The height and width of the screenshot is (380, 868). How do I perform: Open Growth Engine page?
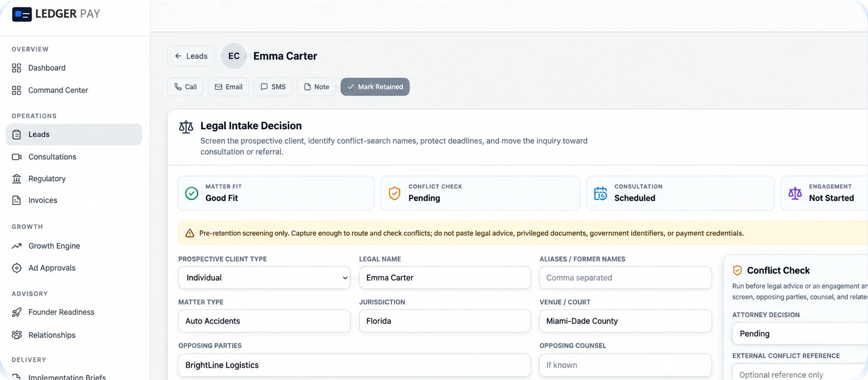click(x=74, y=246)
